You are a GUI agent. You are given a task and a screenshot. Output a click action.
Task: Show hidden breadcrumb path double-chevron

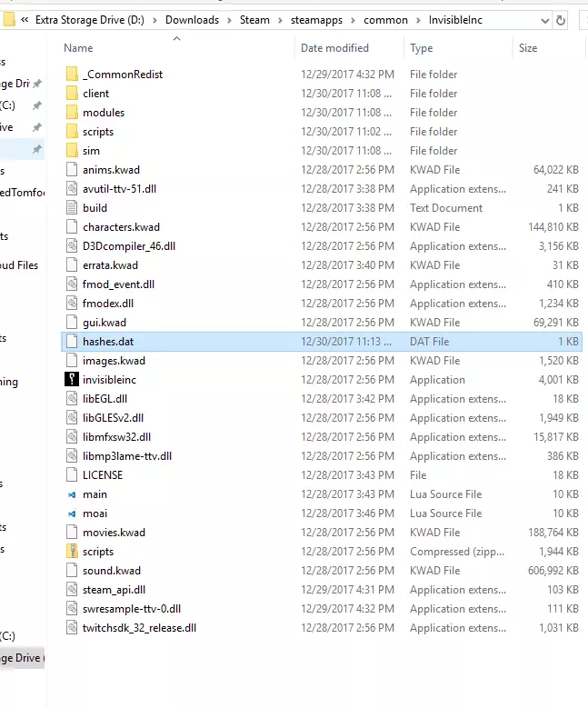pos(25,20)
